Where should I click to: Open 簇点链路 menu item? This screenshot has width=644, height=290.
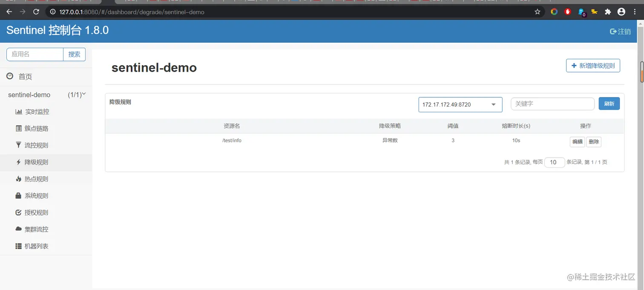37,128
